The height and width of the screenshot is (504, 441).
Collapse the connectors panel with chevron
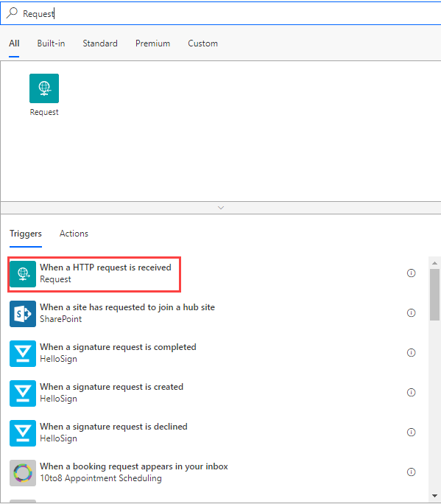coord(221,208)
